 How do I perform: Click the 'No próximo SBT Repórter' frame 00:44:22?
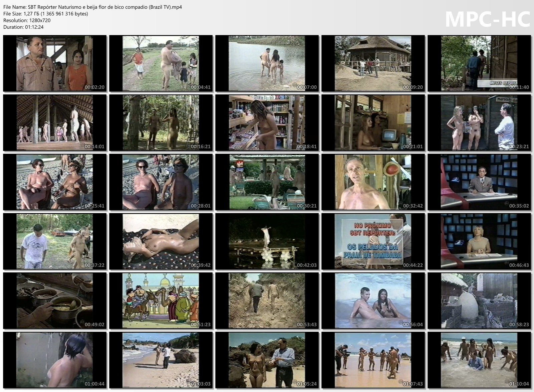pos(373,241)
